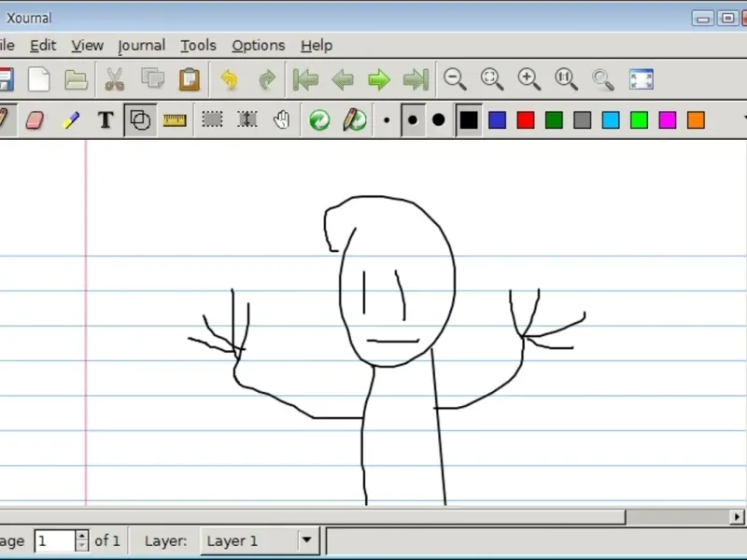747x560 pixels.
Task: Go to the first page
Action: (x=305, y=79)
